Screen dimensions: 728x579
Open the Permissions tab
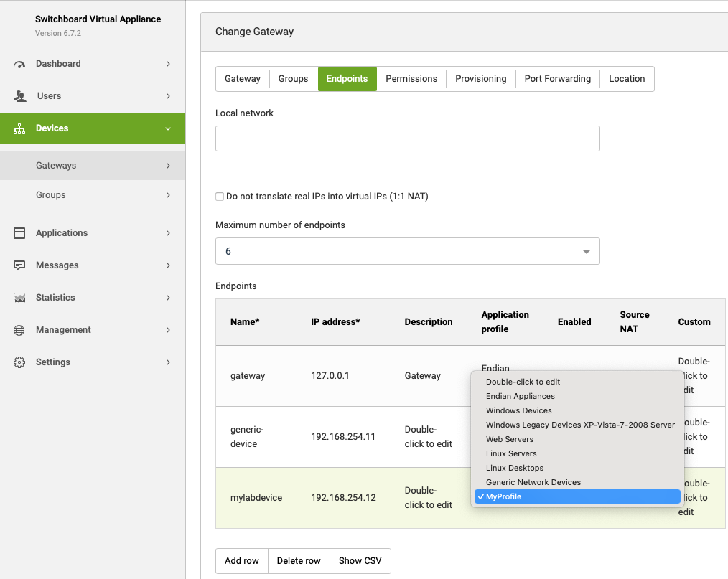coord(411,79)
